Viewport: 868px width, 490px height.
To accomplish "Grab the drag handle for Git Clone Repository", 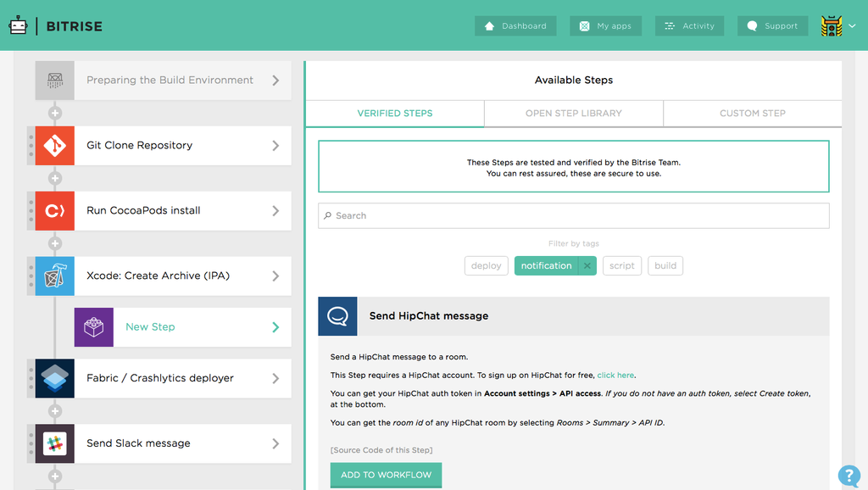I will click(x=31, y=146).
